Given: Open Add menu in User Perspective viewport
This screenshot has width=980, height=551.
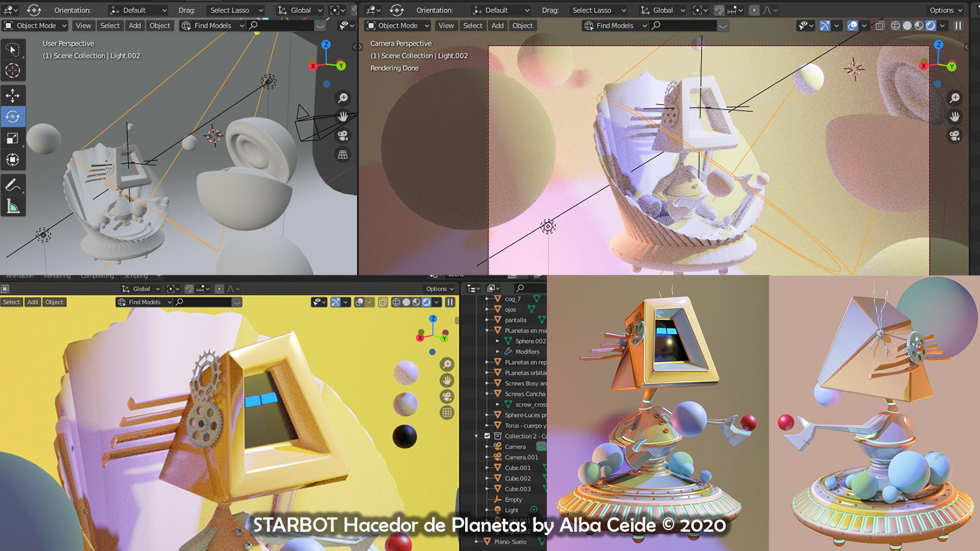Looking at the screenshot, I should [x=134, y=25].
